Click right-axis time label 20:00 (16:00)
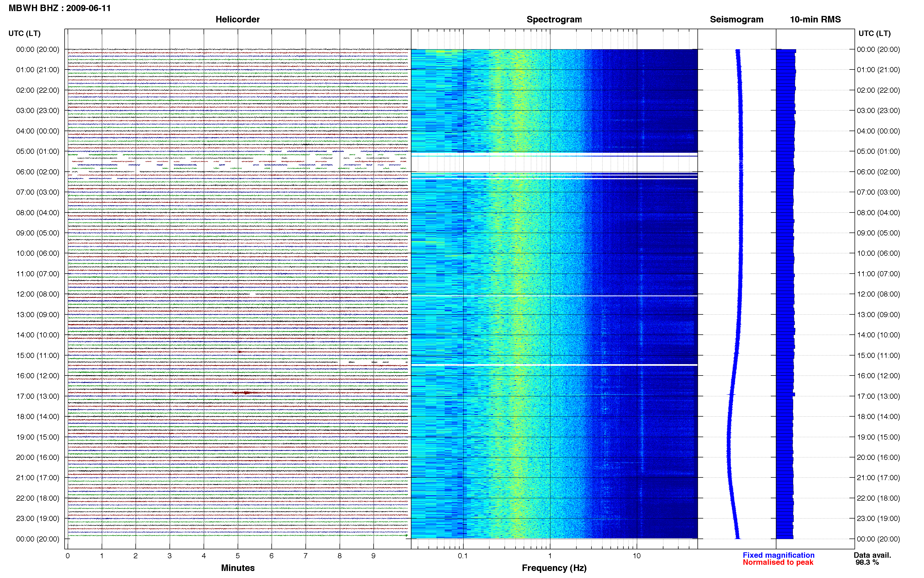Image resolution: width=924 pixels, height=578 pixels. tap(878, 458)
